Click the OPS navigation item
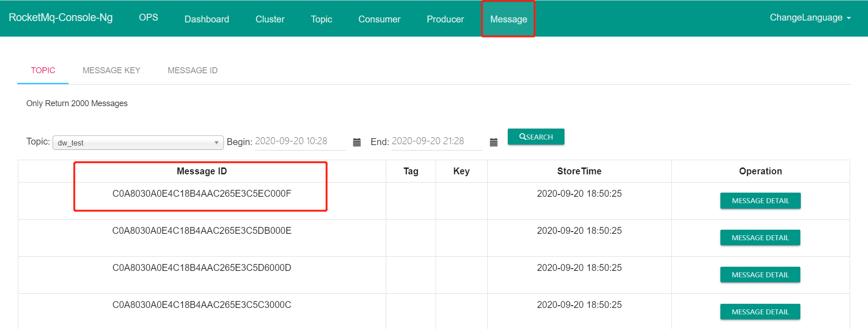Screen dimensions: 868x329 tap(149, 17)
